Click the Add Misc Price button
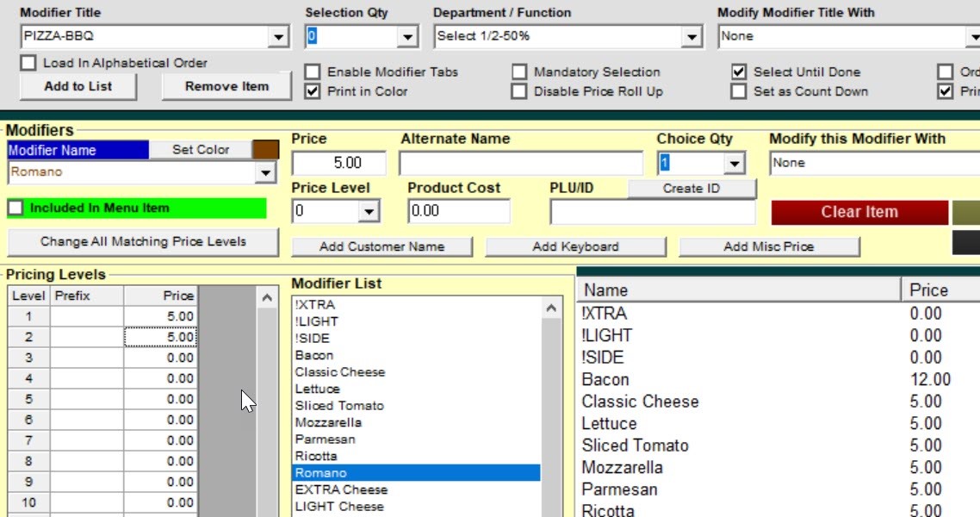980x517 pixels. (770, 246)
